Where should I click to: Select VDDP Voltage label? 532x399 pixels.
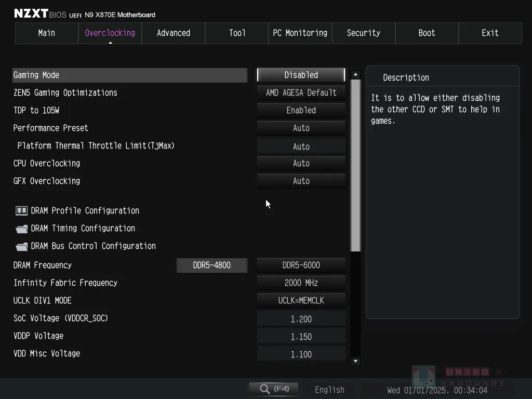tap(38, 336)
